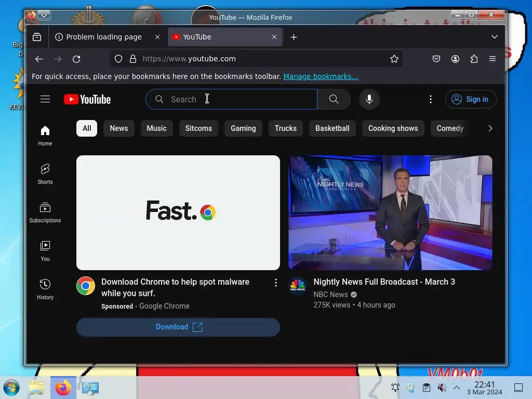The width and height of the screenshot is (532, 399).
Task: Run the search with the magnifier button
Action: pyautogui.click(x=334, y=99)
